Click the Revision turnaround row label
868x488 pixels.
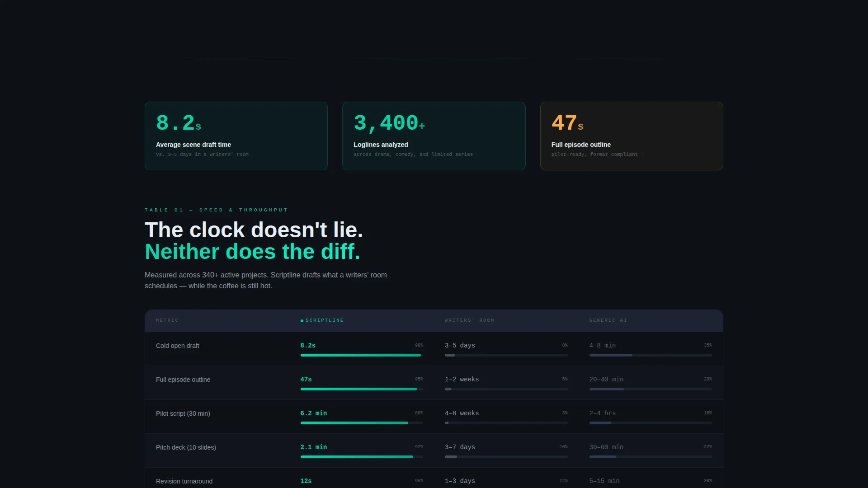184,481
